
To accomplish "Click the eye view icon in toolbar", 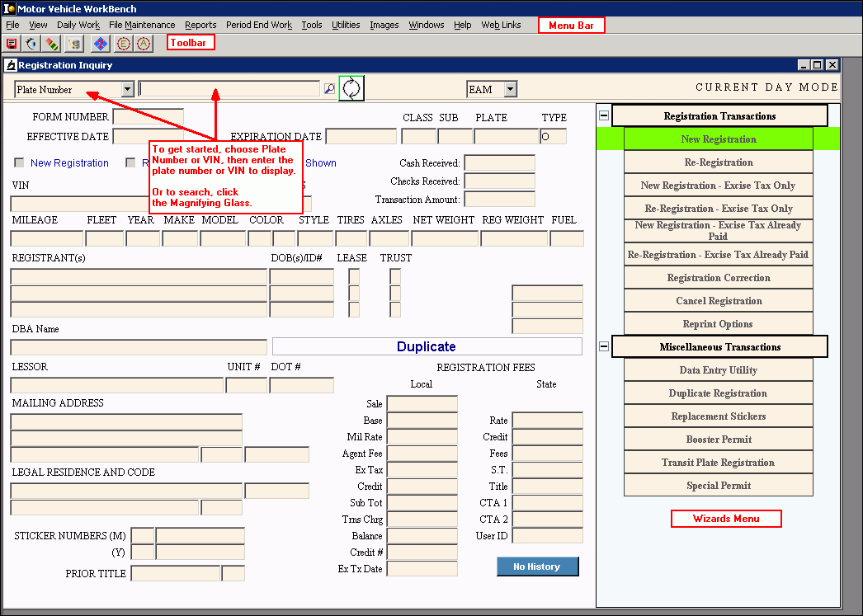I will [x=32, y=44].
